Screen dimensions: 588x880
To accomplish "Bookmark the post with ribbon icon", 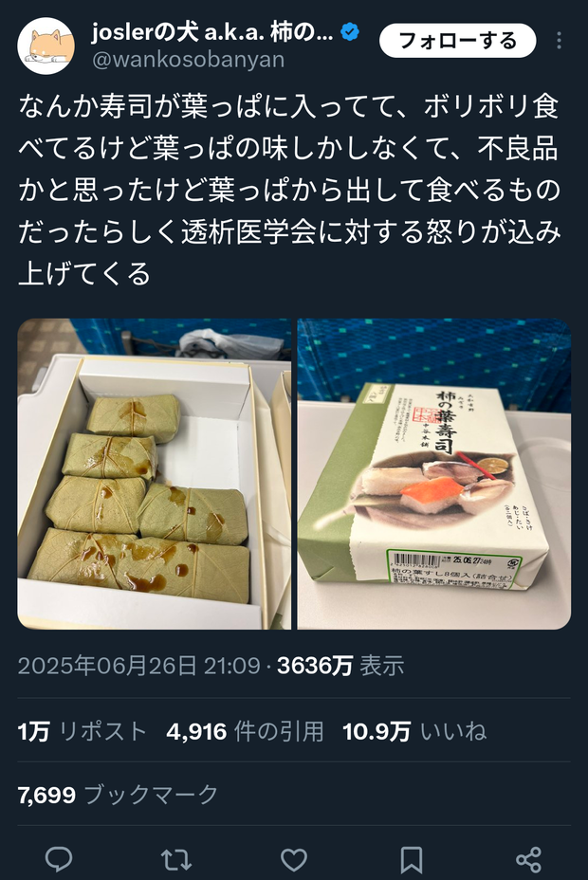I will point(412,859).
